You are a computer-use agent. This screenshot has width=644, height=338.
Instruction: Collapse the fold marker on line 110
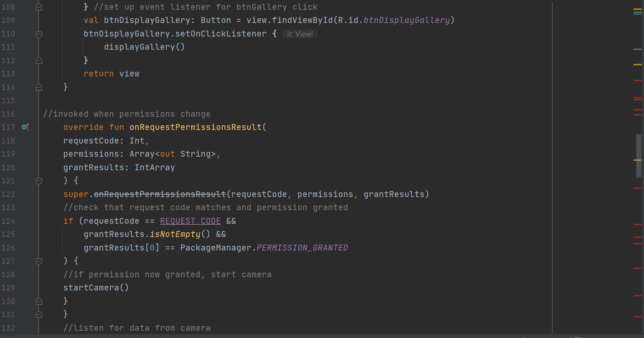coord(39,34)
